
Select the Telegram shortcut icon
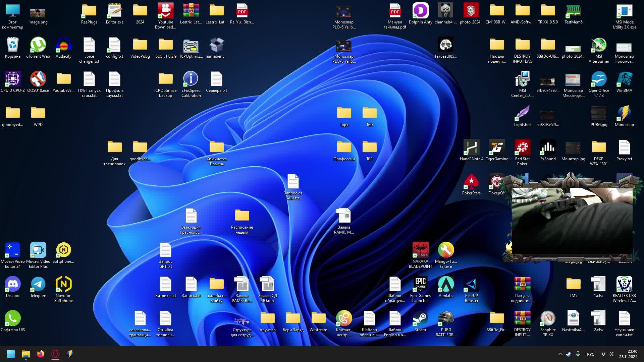38,284
